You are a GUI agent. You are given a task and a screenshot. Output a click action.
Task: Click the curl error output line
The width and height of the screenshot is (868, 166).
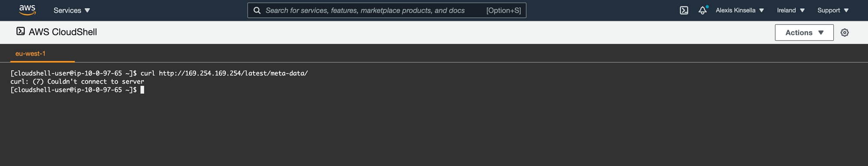(x=77, y=82)
